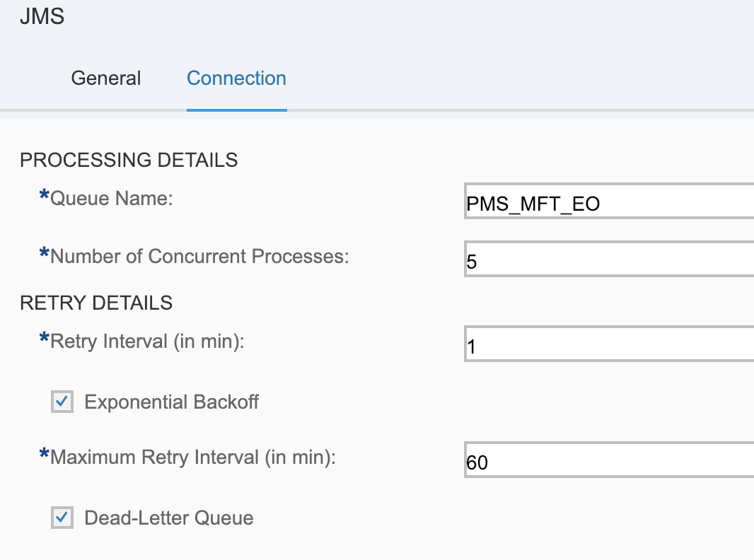Click the 'Queue Name:' label
Viewport: 754px width, 560px height.
tap(112, 198)
